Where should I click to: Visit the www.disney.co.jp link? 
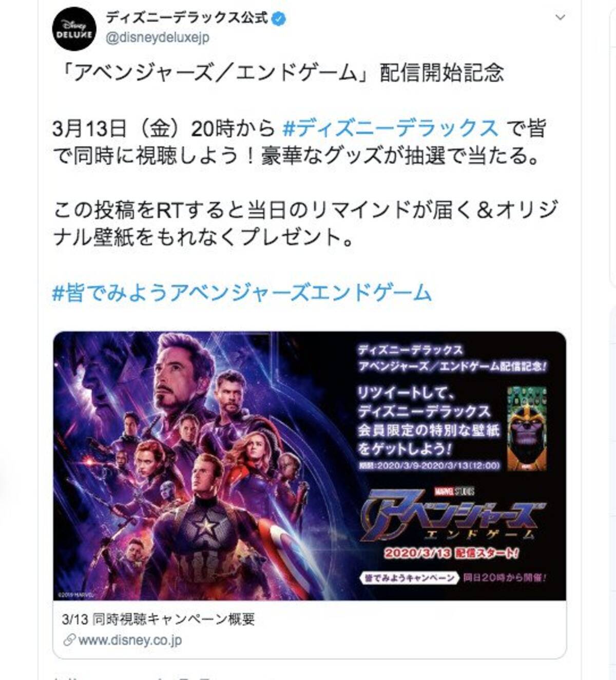130,640
